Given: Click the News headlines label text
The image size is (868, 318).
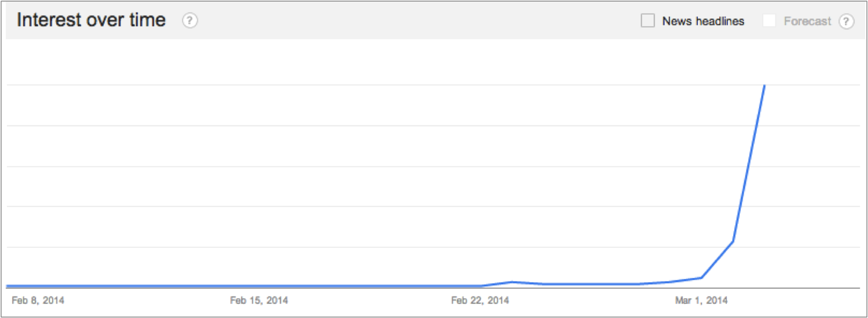Looking at the screenshot, I should click(x=703, y=21).
